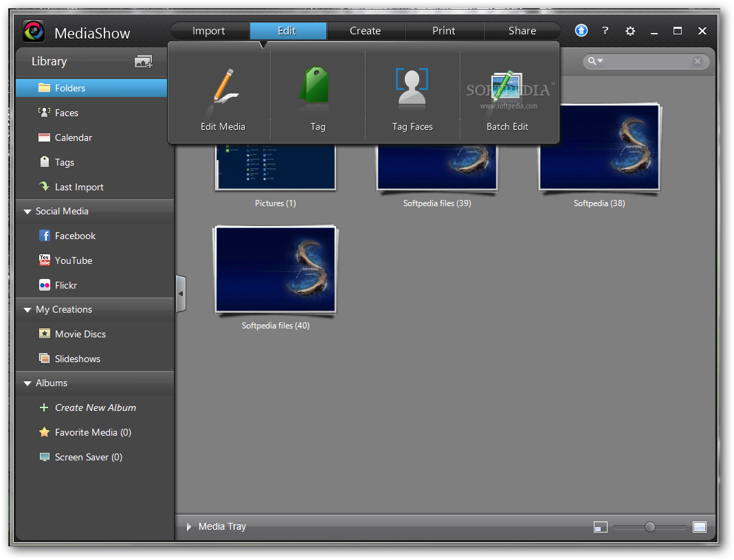
Task: Open the green Tag tool
Action: [318, 98]
